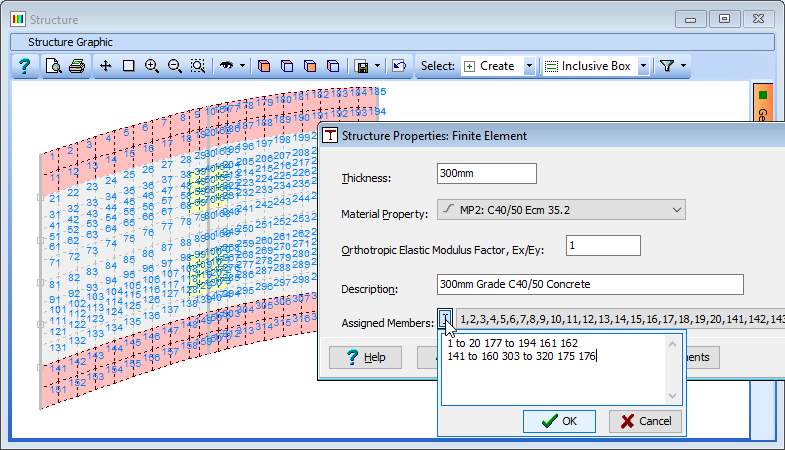Click the Description text field

coord(590,284)
